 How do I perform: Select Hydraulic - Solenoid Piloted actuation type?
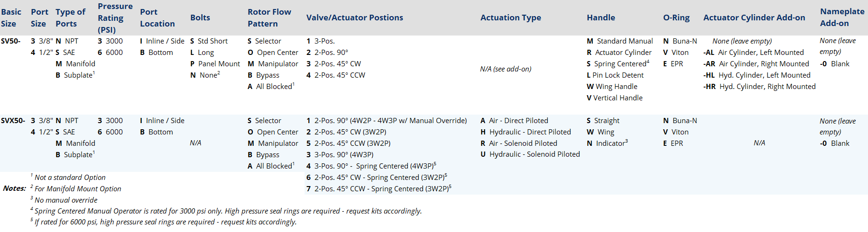pos(530,154)
